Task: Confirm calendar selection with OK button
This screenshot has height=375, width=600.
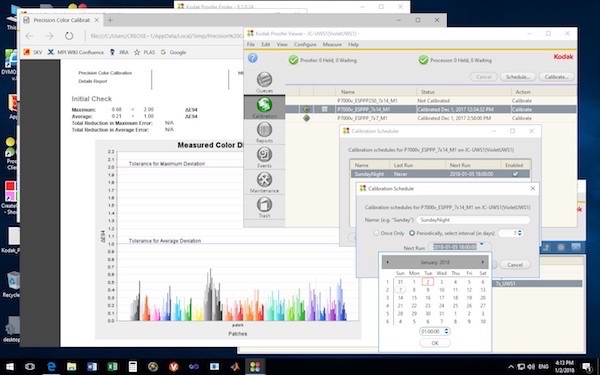Action: [435, 343]
